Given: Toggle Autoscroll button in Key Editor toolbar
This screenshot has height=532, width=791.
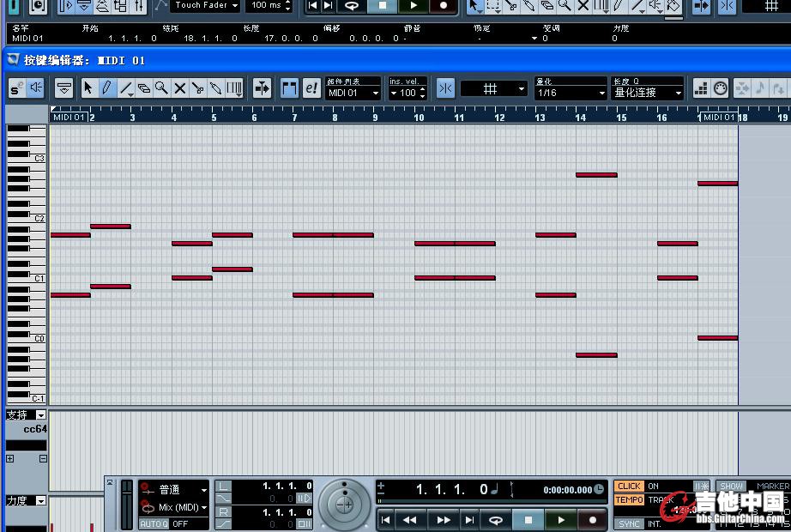Looking at the screenshot, I should 262,88.
